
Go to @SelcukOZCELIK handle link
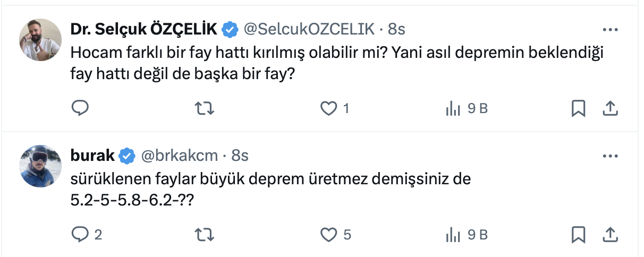pyautogui.click(x=309, y=29)
